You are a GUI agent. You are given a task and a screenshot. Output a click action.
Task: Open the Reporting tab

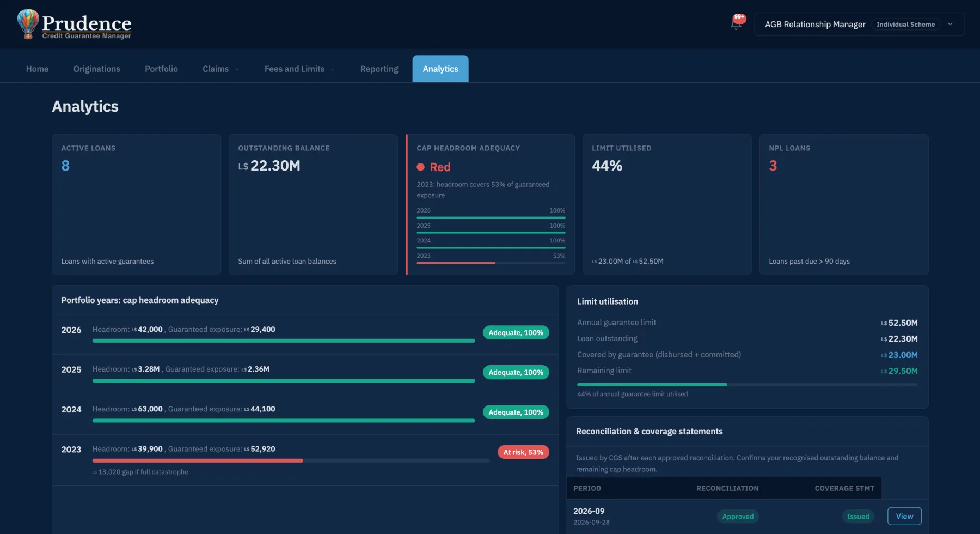tap(379, 69)
